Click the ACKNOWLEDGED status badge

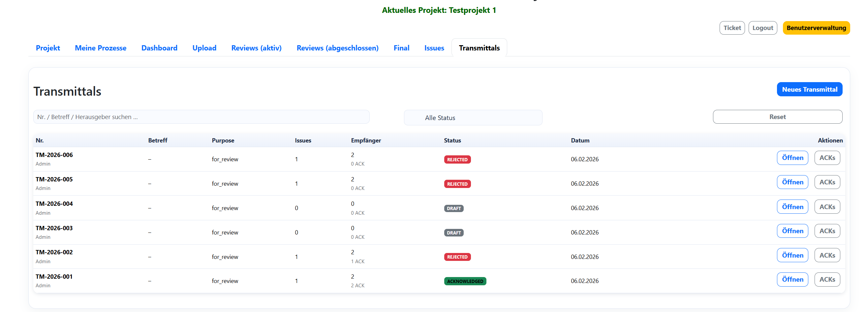click(x=465, y=281)
